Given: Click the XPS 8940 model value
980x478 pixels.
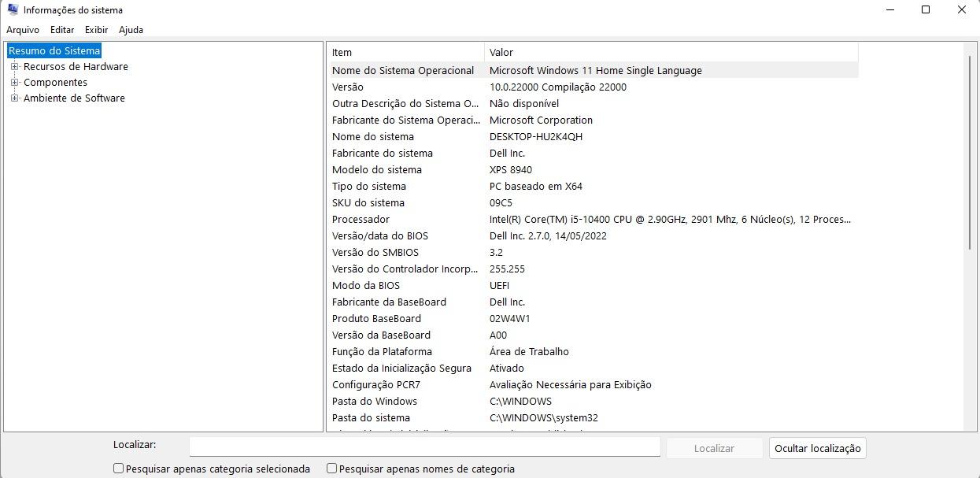Looking at the screenshot, I should tap(511, 170).
